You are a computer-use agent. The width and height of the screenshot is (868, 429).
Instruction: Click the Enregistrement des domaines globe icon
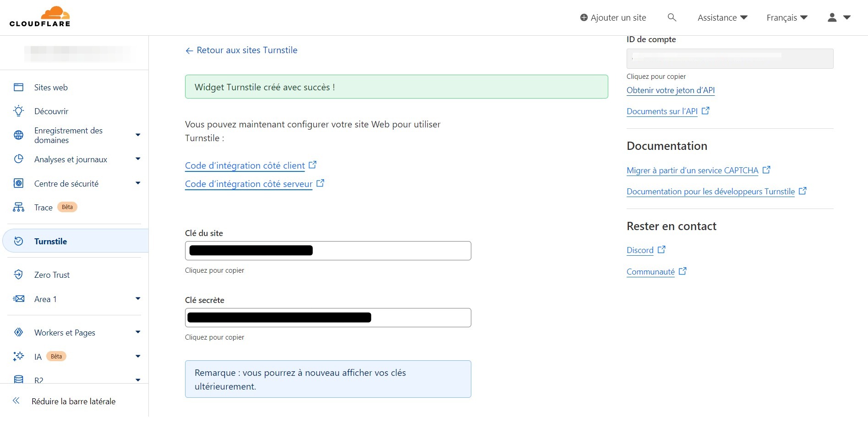pyautogui.click(x=18, y=135)
